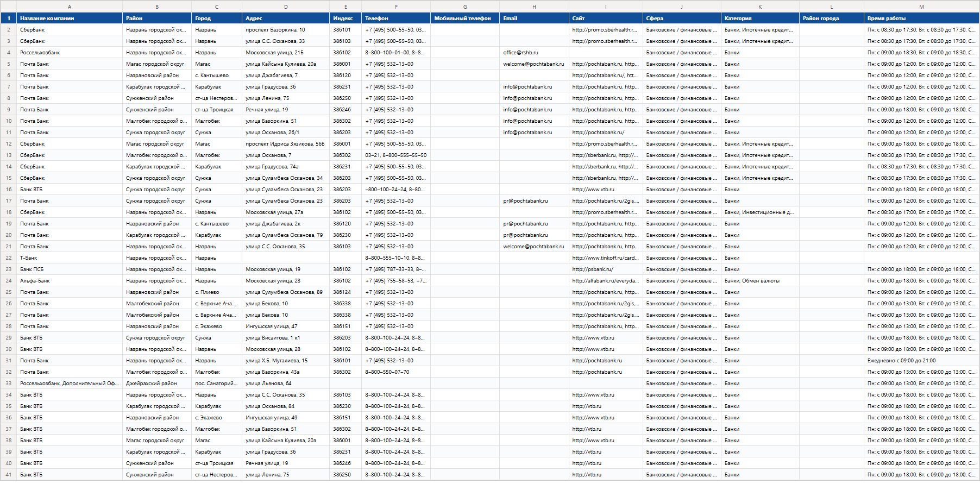
Task: Select row number 33
Action: click(9, 384)
